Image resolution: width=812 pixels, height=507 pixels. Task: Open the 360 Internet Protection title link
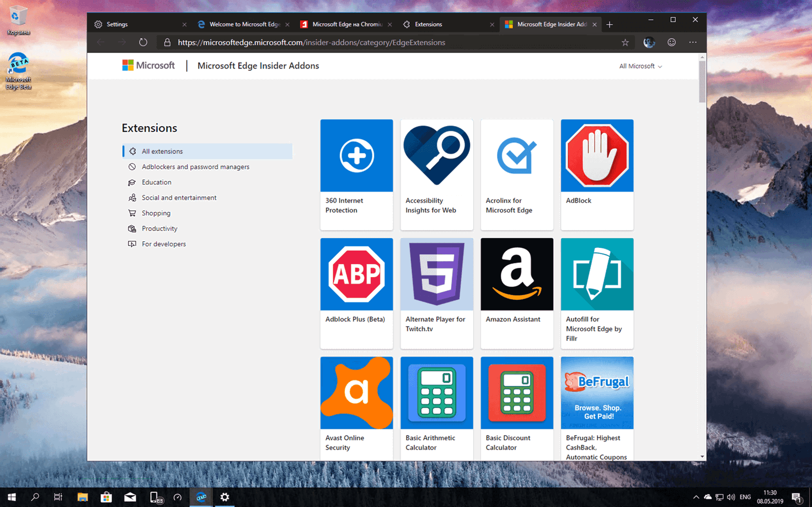(344, 205)
